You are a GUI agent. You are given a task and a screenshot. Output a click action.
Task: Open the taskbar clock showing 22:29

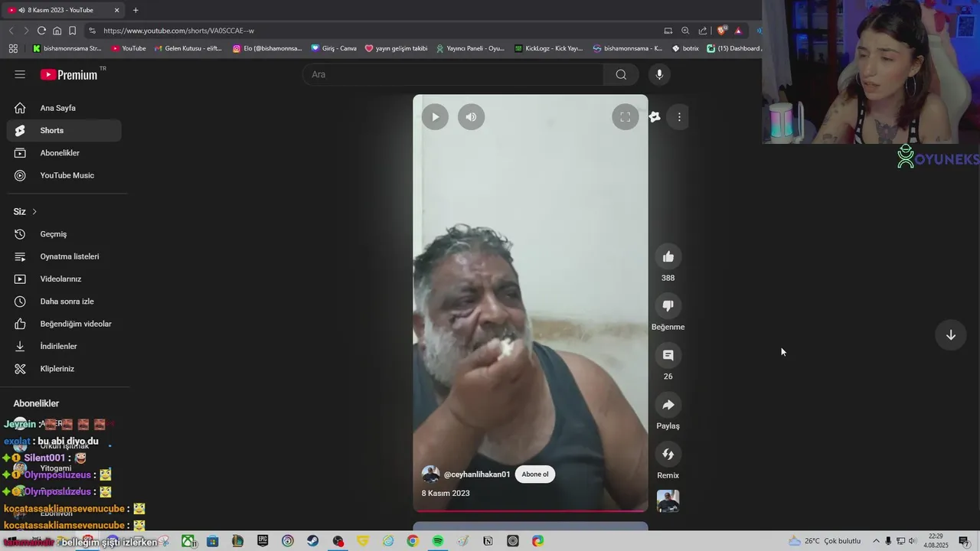pyautogui.click(x=936, y=541)
